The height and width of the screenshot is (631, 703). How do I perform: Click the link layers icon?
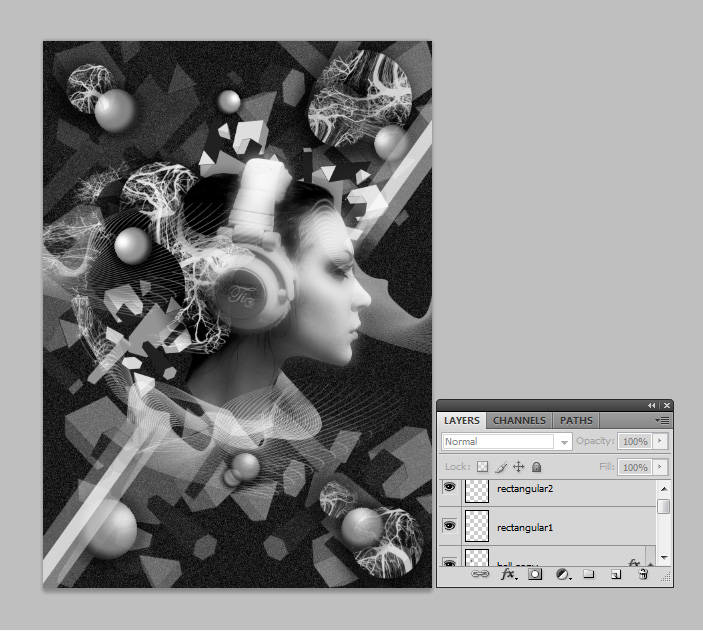(480, 575)
